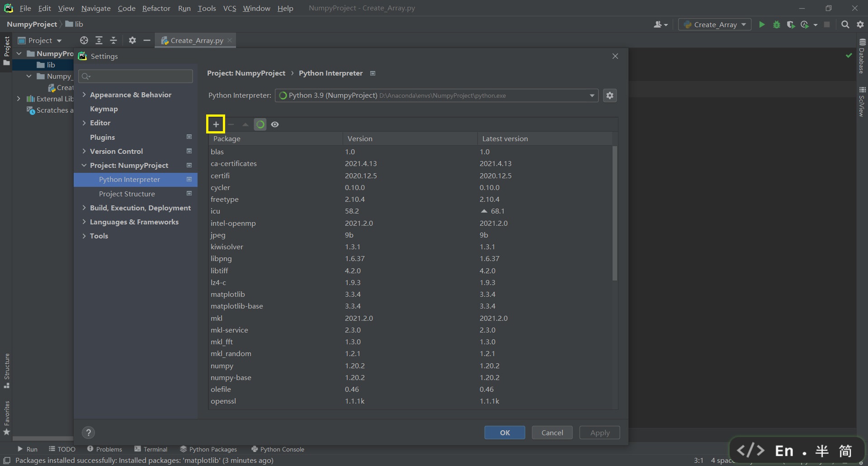Image resolution: width=868 pixels, height=466 pixels.
Task: Select the numpy package row
Action: click(410, 366)
